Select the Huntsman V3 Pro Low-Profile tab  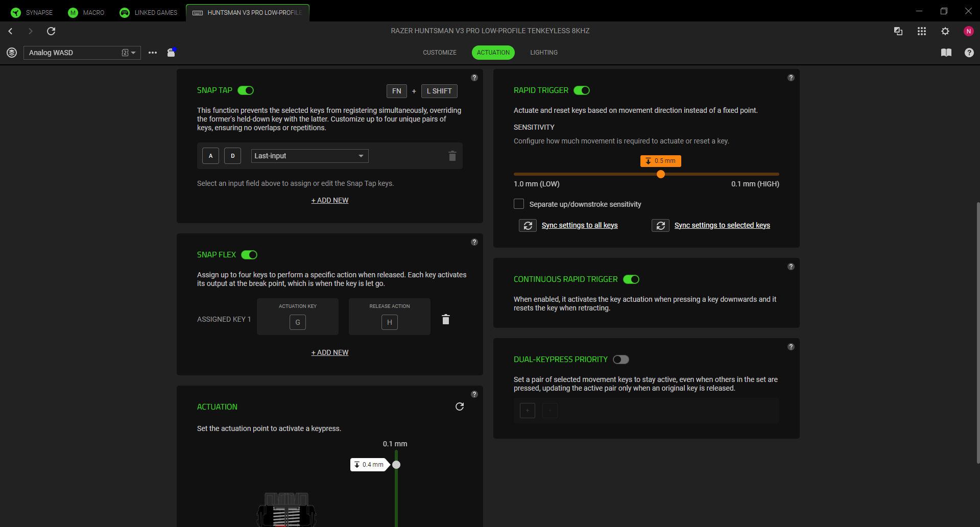(248, 12)
